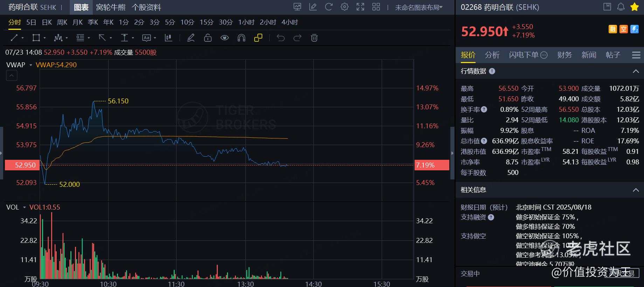Toggle the drawing lock icon

click(x=208, y=38)
